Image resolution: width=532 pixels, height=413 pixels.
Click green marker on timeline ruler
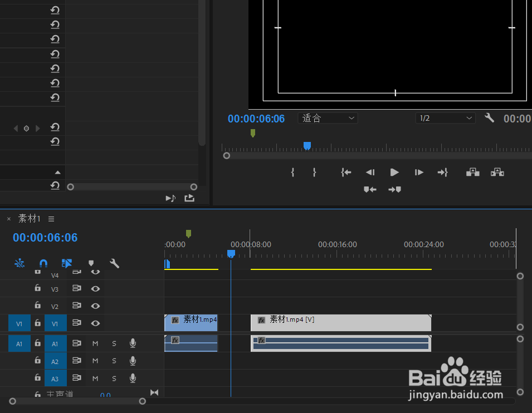click(189, 233)
